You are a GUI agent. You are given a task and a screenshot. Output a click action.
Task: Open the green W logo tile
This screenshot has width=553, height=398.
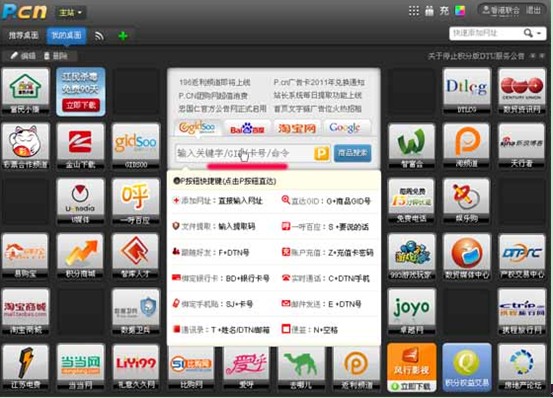(x=411, y=146)
